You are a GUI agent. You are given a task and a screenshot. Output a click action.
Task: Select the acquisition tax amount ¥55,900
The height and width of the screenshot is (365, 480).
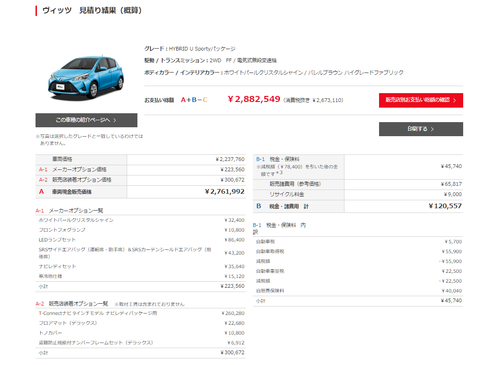tap(452, 252)
